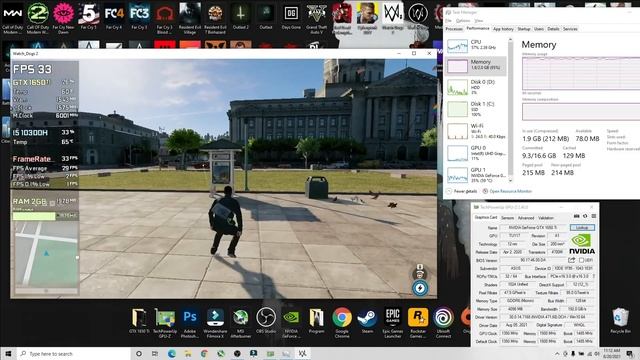The height and width of the screenshot is (360, 640).
Task: Open the Users tab in Task Manager
Action: [539, 29]
